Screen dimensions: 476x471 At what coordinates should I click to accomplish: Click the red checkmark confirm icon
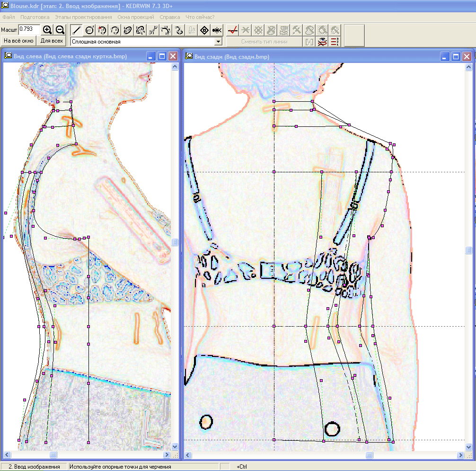point(233,30)
